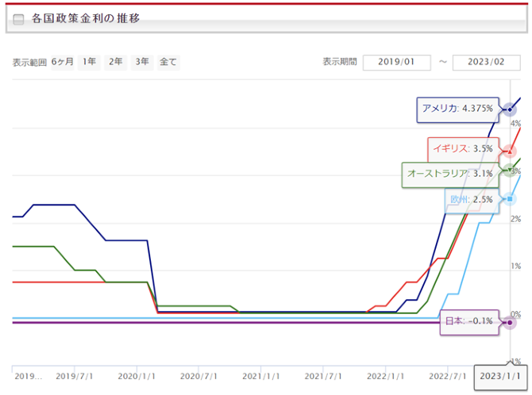Click the red イギリス data point marker
Image resolution: width=532 pixels, height=395 pixels.
[x=510, y=151]
